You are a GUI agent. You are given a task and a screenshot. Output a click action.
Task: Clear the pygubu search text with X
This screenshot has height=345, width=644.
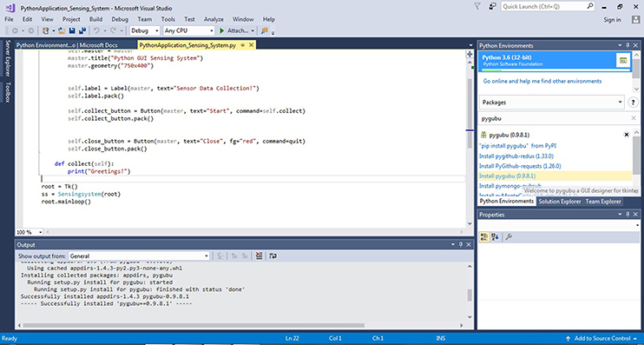[634, 118]
